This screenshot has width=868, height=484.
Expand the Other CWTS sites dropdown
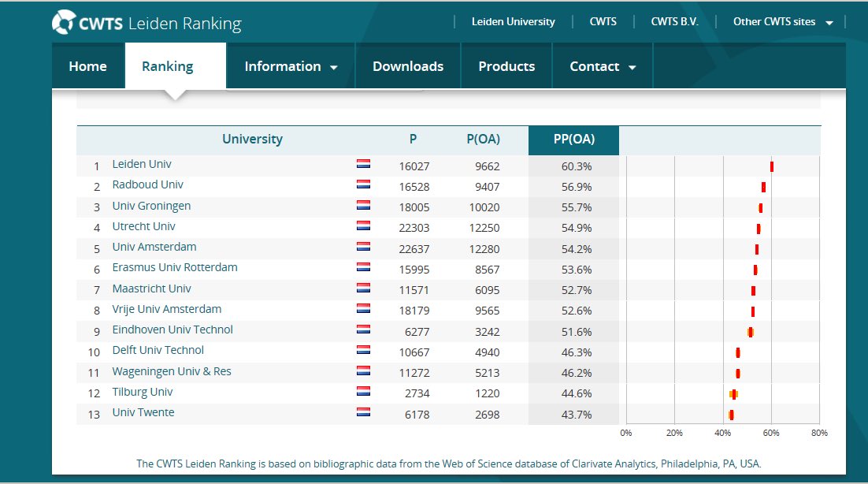783,21
